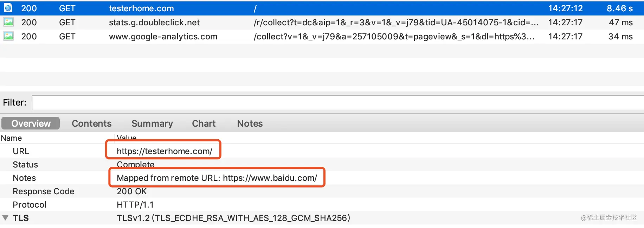Select the Mapped from remote URL note value
Image resolution: width=644 pixels, height=228 pixels.
[x=217, y=178]
